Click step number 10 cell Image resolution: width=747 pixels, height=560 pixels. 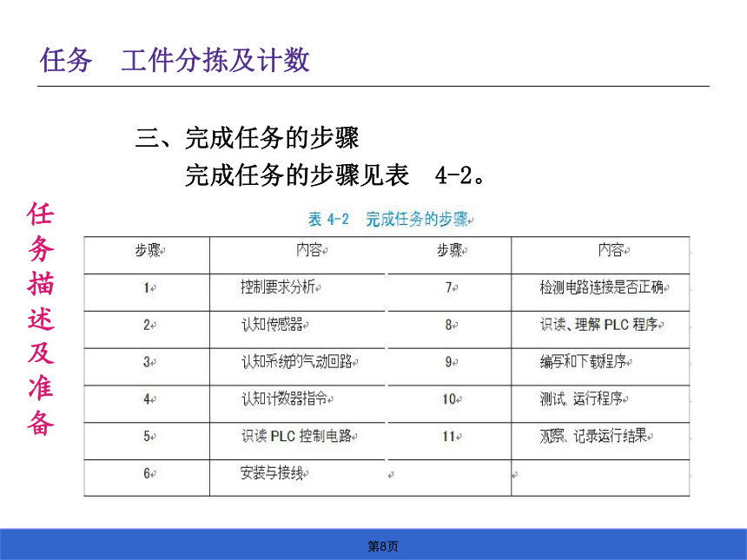point(449,404)
